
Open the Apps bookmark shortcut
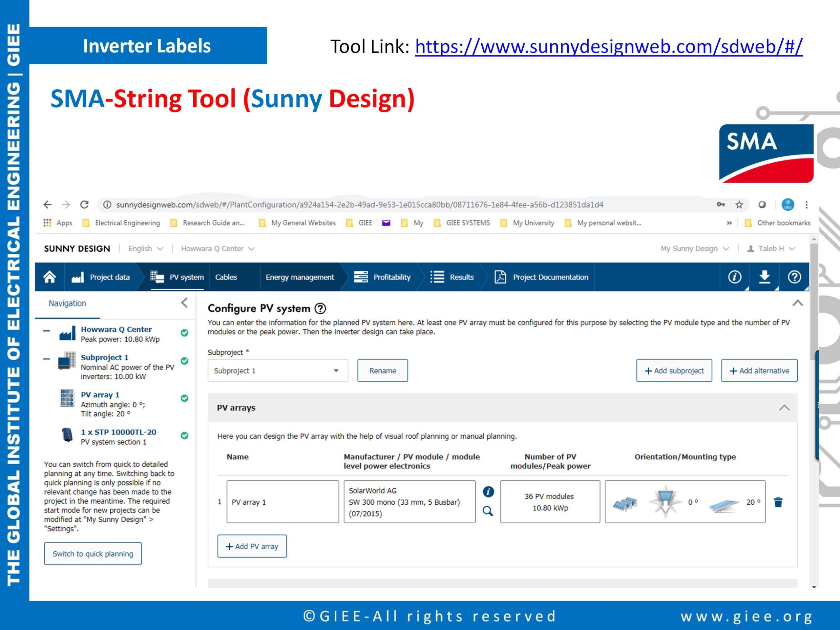pyautogui.click(x=58, y=223)
